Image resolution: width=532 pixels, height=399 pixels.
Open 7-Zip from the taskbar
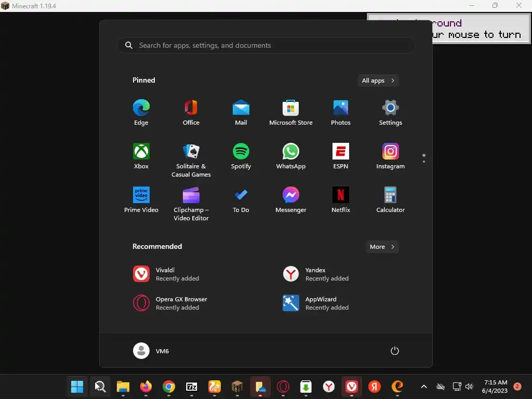coord(192,387)
